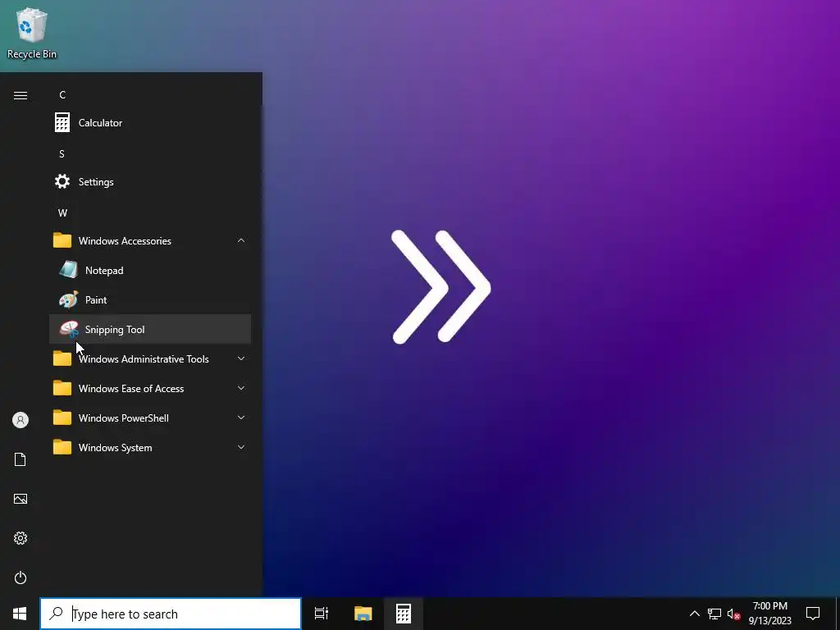Image resolution: width=840 pixels, height=630 pixels.
Task: Open the Recycle Bin desktop icon
Action: coord(32,33)
